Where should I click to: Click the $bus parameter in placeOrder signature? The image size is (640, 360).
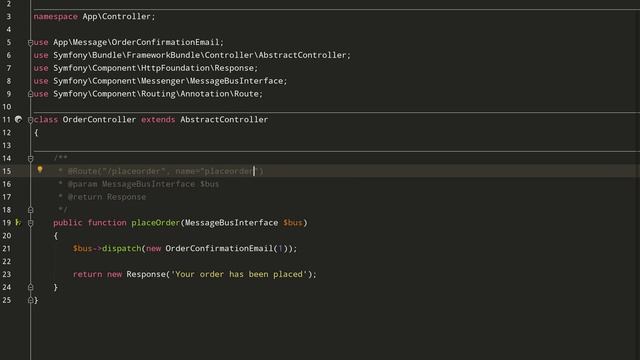coord(293,222)
